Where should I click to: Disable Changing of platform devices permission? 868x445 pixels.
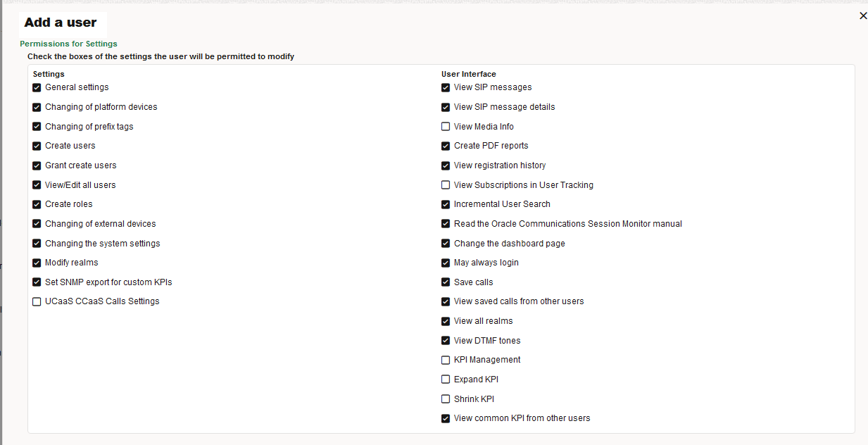tap(37, 107)
